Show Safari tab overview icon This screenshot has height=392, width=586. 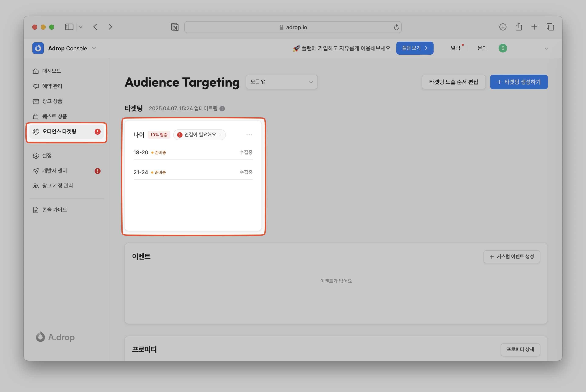[x=550, y=27]
